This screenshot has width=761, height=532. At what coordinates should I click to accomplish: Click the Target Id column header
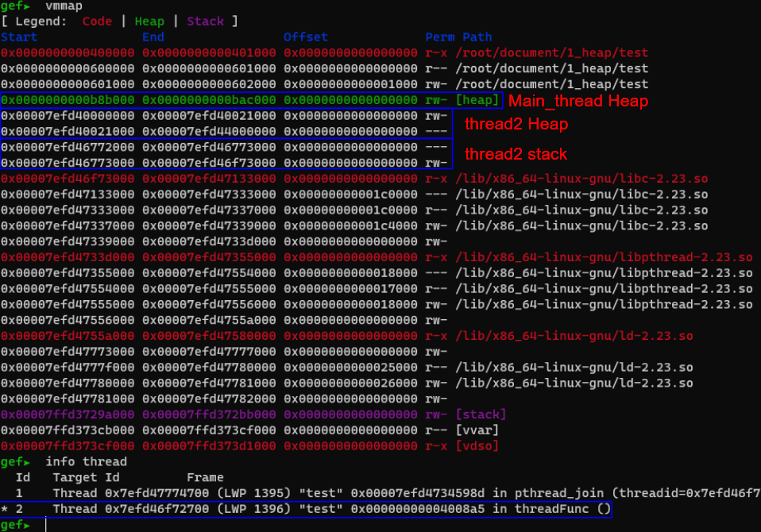pyautogui.click(x=86, y=477)
